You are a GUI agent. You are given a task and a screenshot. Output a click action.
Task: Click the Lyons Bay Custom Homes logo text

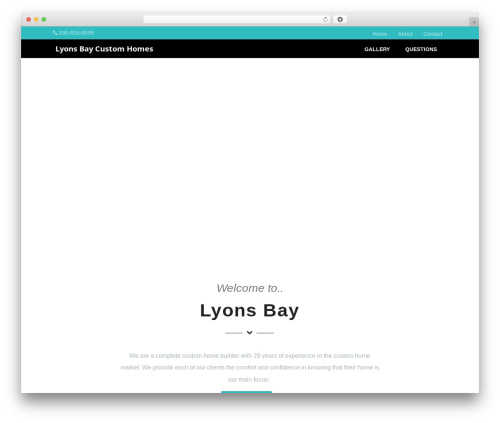tap(104, 49)
